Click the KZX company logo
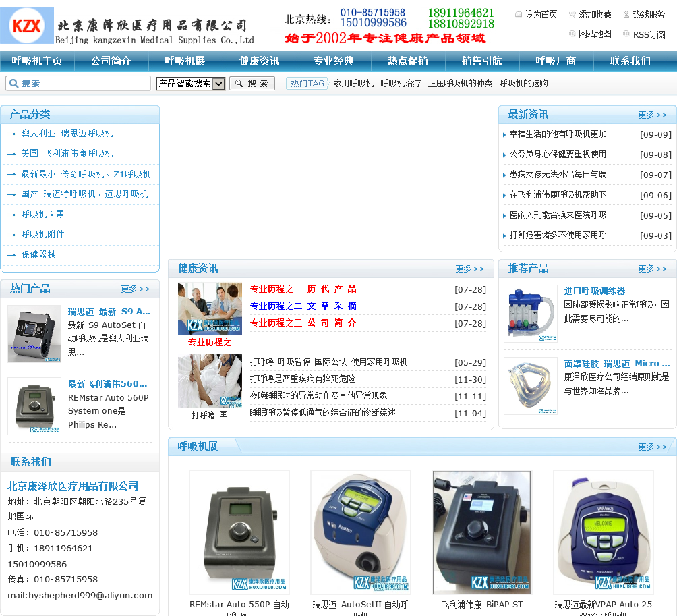 [27, 26]
